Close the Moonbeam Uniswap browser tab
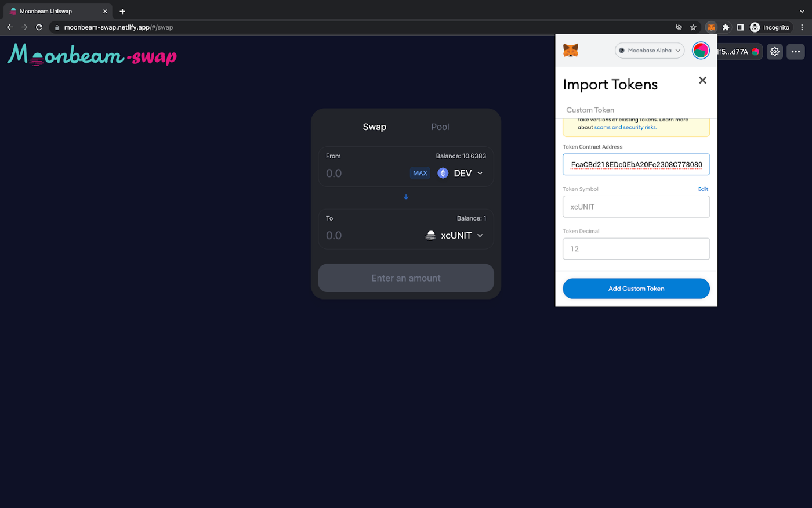 click(x=105, y=11)
